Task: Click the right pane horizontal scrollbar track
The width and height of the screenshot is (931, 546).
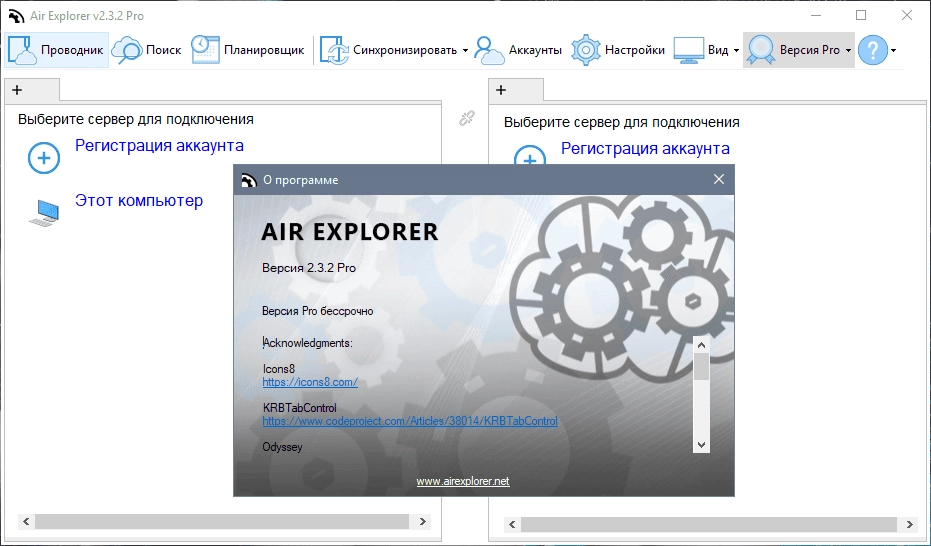Action: point(709,525)
